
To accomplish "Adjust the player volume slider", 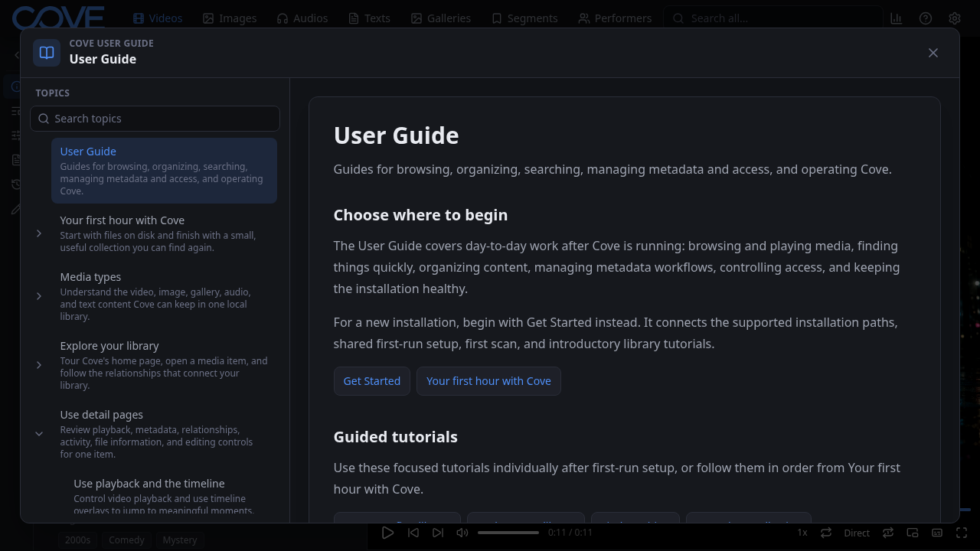I will [508, 533].
